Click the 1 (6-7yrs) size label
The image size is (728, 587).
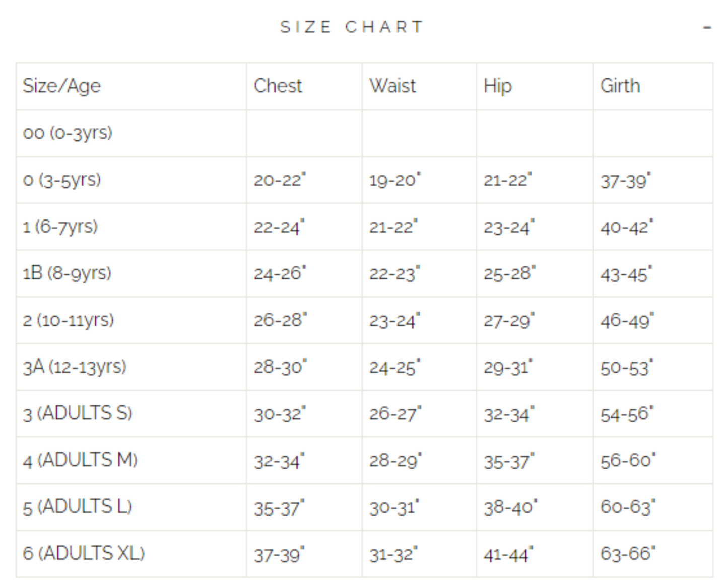(60, 227)
